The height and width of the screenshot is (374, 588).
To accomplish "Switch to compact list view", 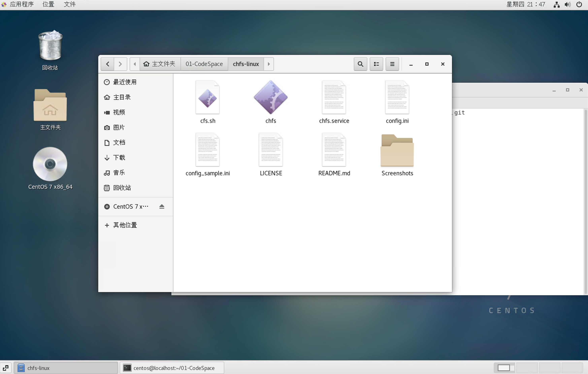I will (376, 64).
